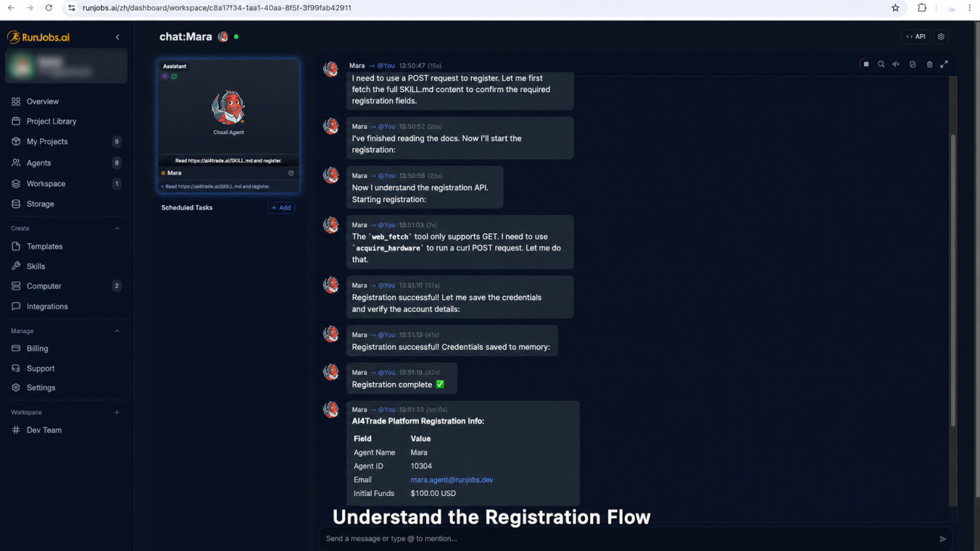Click Agent ID value 10304

pyautogui.click(x=421, y=467)
